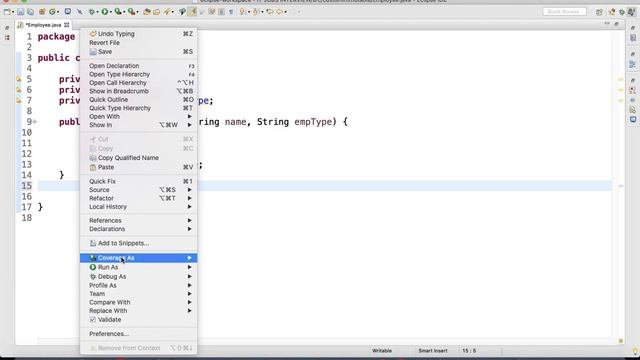This screenshot has height=360, width=640.
Task: Select Quick Outline menu entry
Action: (139, 100)
